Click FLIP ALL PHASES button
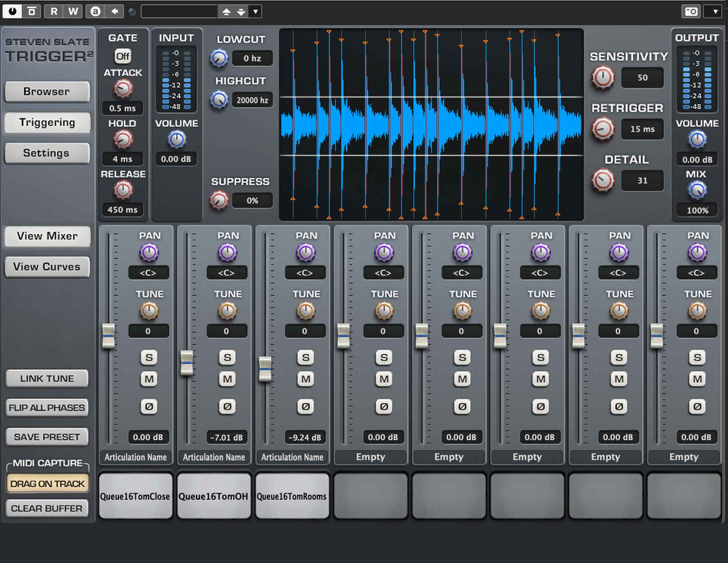 tap(47, 408)
